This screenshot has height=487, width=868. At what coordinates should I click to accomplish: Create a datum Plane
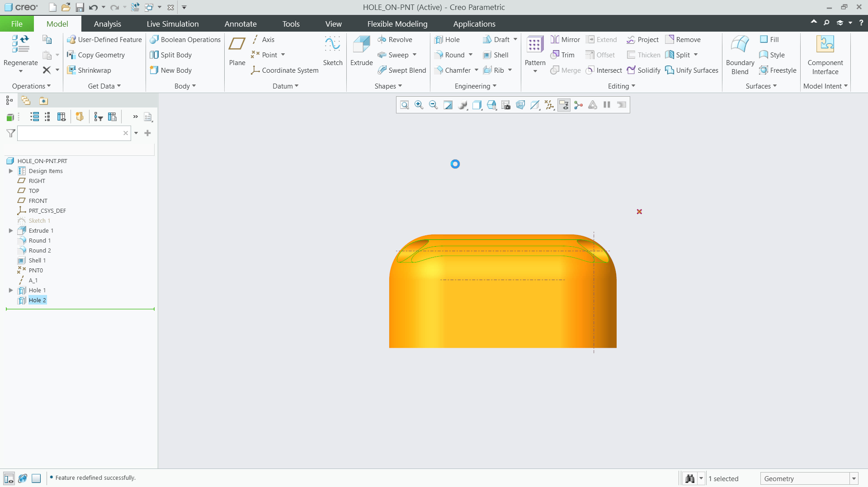[237, 51]
